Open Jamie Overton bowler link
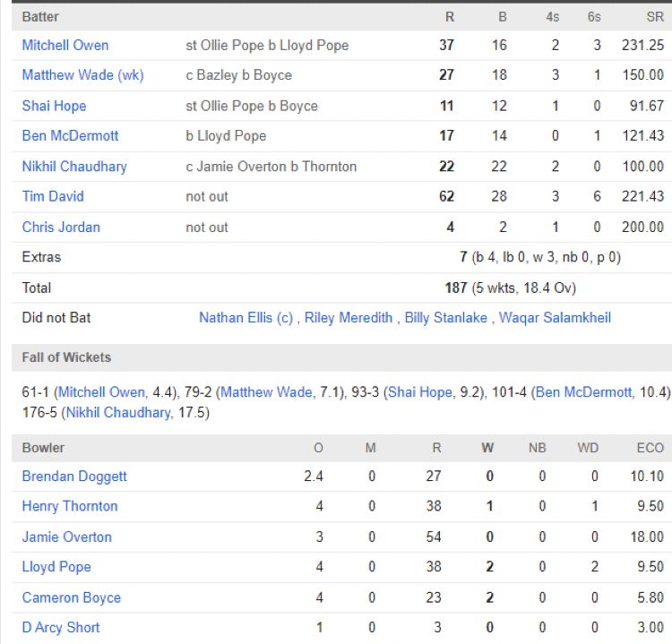This screenshot has height=644, width=672. tap(67, 537)
